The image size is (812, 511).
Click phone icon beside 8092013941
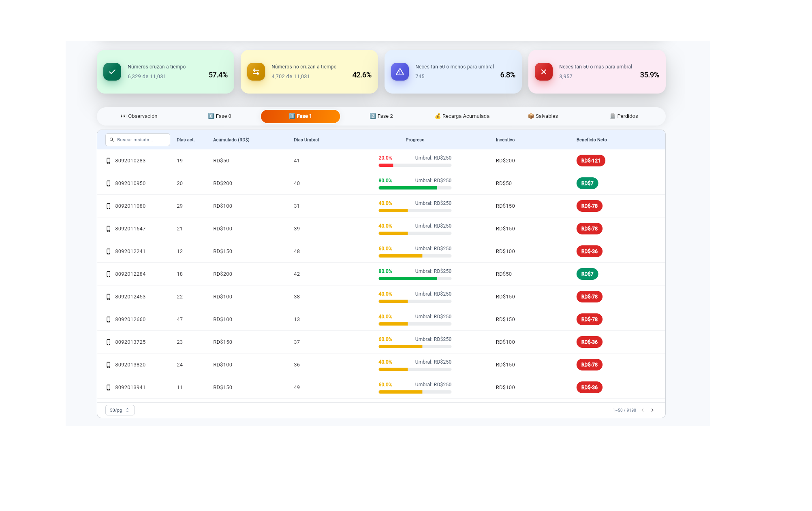point(108,388)
